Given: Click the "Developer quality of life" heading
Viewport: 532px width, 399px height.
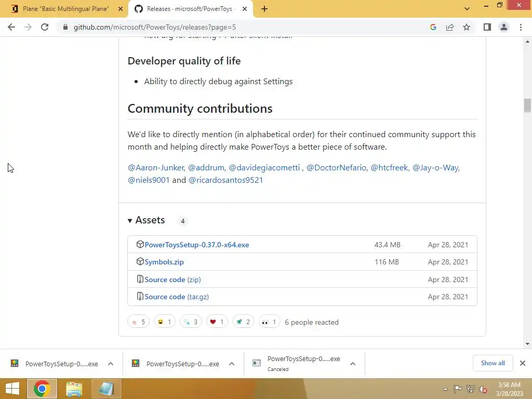Looking at the screenshot, I should [x=184, y=61].
